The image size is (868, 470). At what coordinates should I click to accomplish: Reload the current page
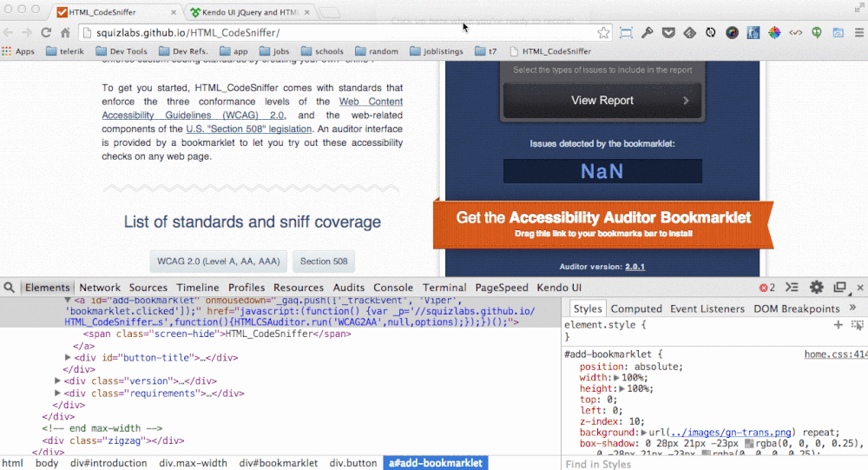[46, 33]
